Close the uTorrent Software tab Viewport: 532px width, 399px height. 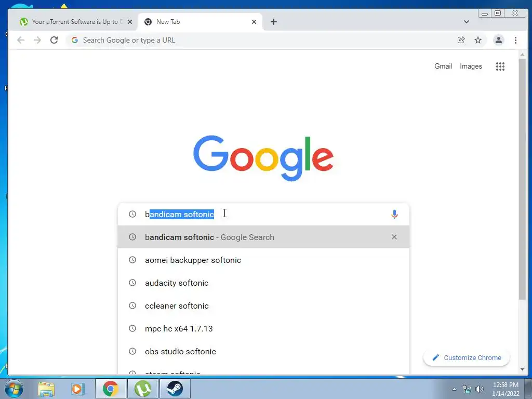pyautogui.click(x=129, y=22)
